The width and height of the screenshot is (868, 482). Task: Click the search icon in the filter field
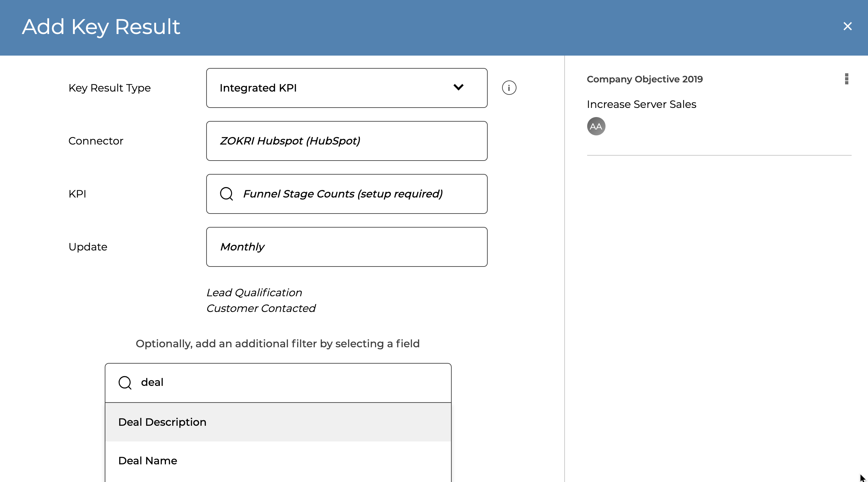125,382
